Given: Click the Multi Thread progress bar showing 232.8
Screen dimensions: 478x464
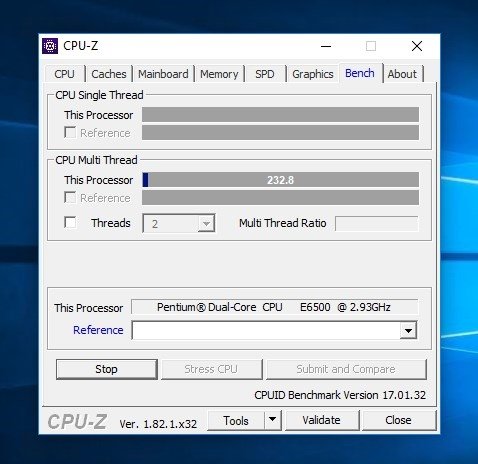Looking at the screenshot, I should pos(280,180).
